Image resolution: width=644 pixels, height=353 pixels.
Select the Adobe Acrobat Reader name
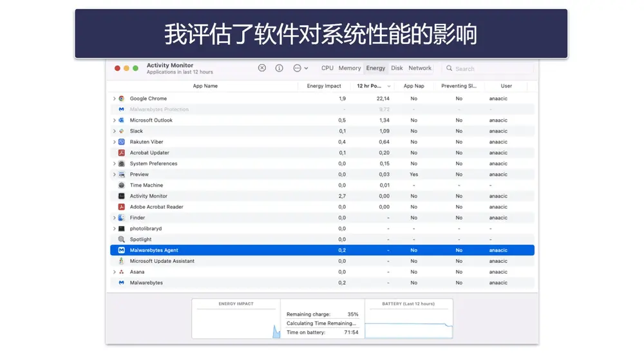click(x=156, y=207)
